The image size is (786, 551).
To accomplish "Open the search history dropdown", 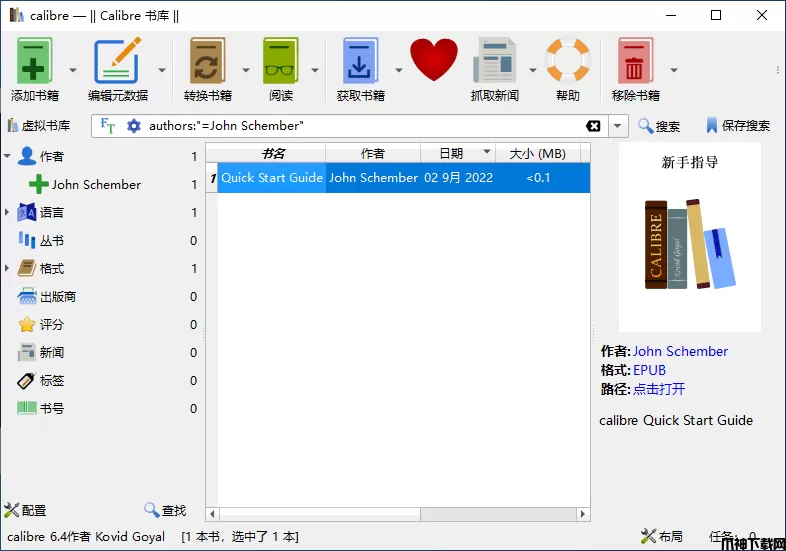I will point(618,126).
